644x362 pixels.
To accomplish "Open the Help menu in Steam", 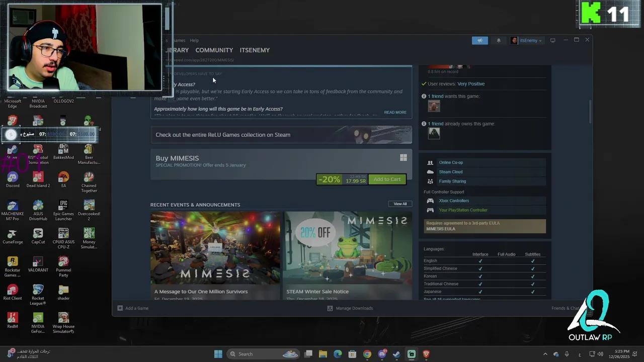I will [194, 40].
